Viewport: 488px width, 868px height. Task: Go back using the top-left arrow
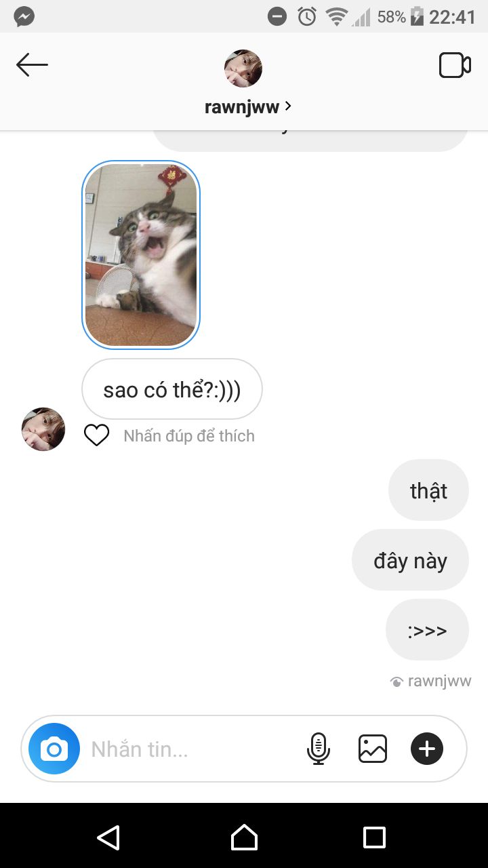coord(32,66)
